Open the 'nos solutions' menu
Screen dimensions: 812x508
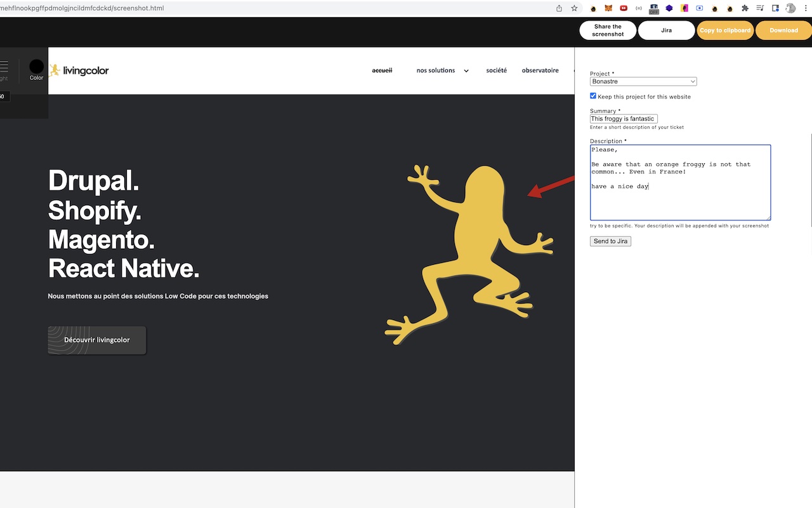coord(436,70)
